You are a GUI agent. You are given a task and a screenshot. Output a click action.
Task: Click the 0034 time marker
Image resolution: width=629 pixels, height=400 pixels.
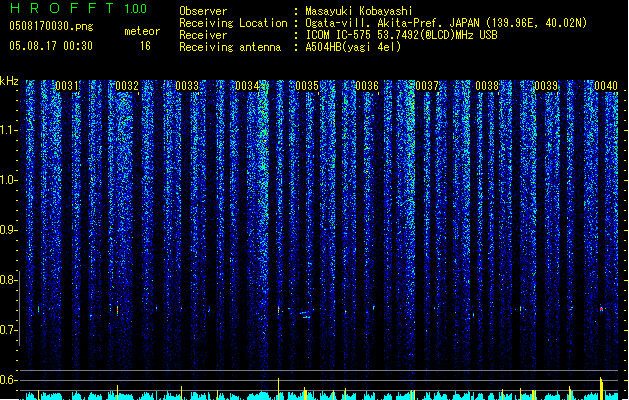point(247,86)
